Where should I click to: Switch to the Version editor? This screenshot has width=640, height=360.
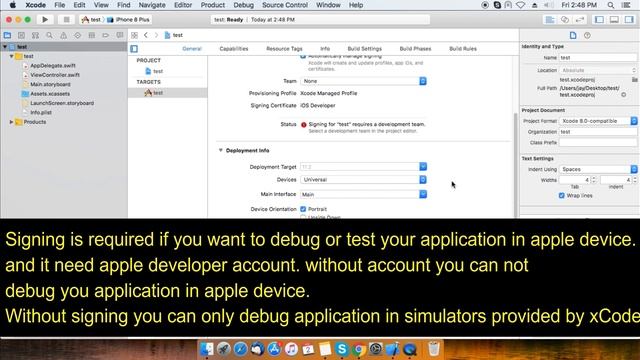580,20
